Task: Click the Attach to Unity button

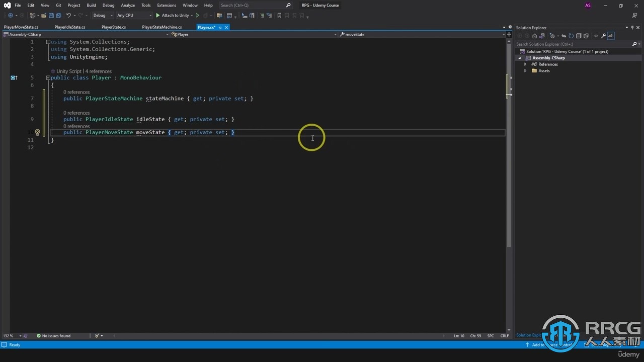Action: click(172, 15)
